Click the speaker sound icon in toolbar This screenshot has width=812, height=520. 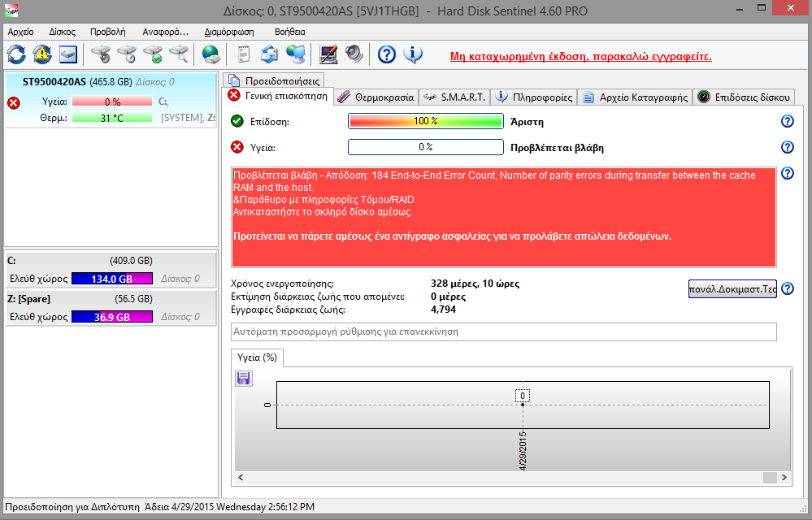pos(354,54)
